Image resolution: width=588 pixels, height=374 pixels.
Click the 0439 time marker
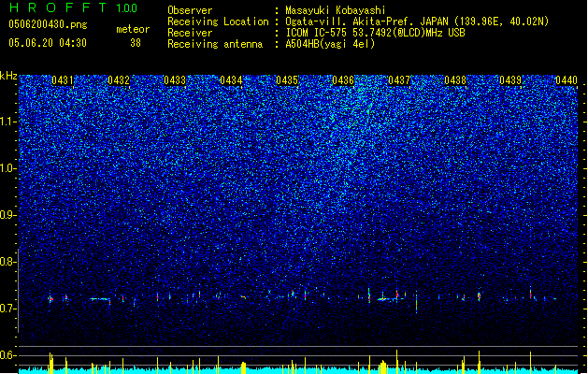click(510, 80)
